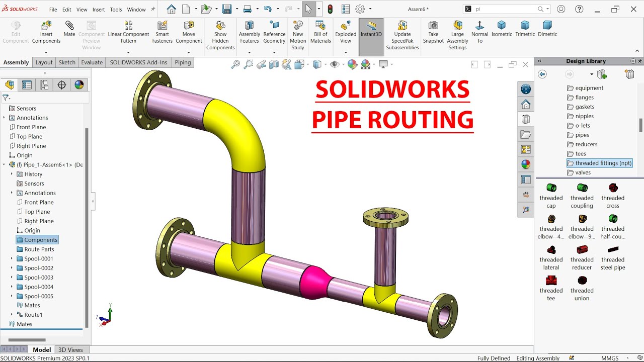Image resolution: width=644 pixels, height=362 pixels.
Task: Open 3D Views tab at bottom
Action: 70,350
